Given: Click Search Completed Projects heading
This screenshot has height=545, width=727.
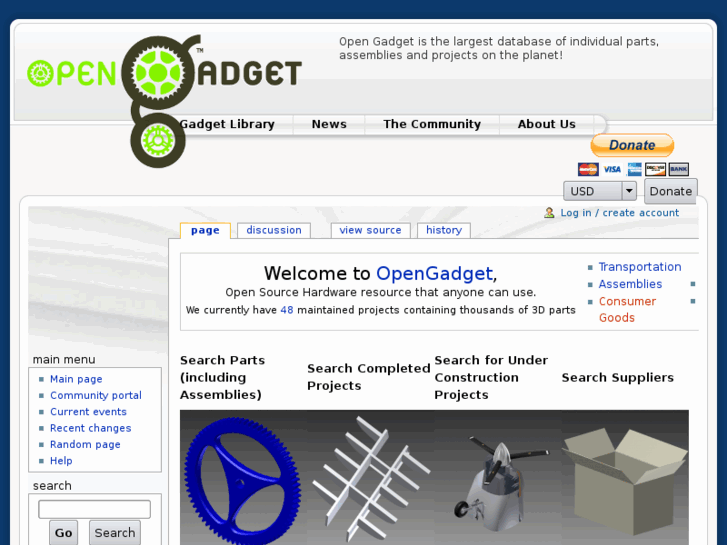Looking at the screenshot, I should [369, 377].
